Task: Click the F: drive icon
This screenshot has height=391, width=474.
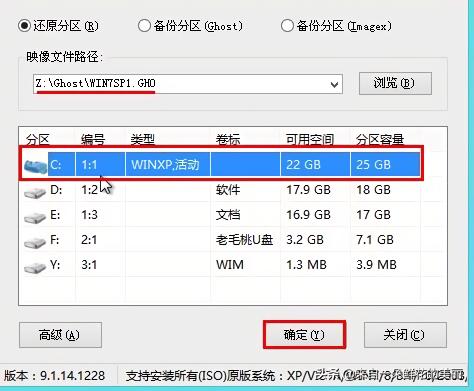Action: pos(35,242)
